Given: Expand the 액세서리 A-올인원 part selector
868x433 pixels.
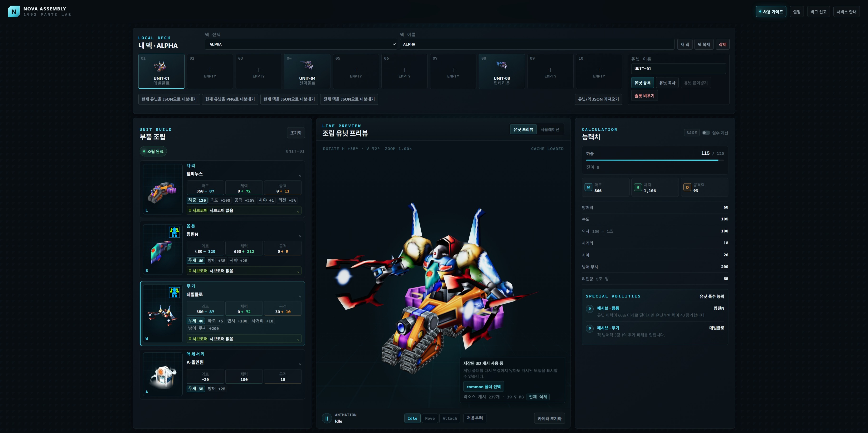Looking at the screenshot, I should pyautogui.click(x=244, y=363).
